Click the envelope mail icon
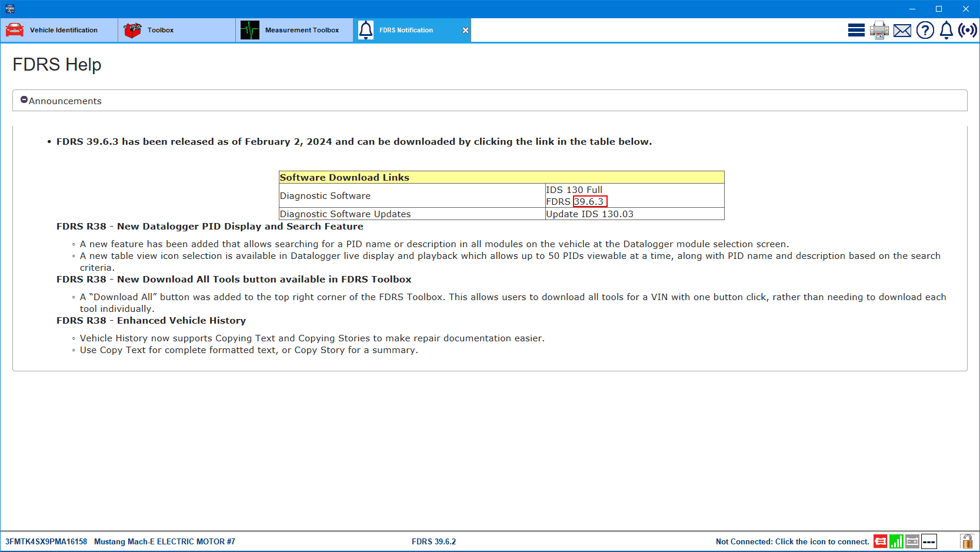This screenshot has height=552, width=980. pos(902,31)
